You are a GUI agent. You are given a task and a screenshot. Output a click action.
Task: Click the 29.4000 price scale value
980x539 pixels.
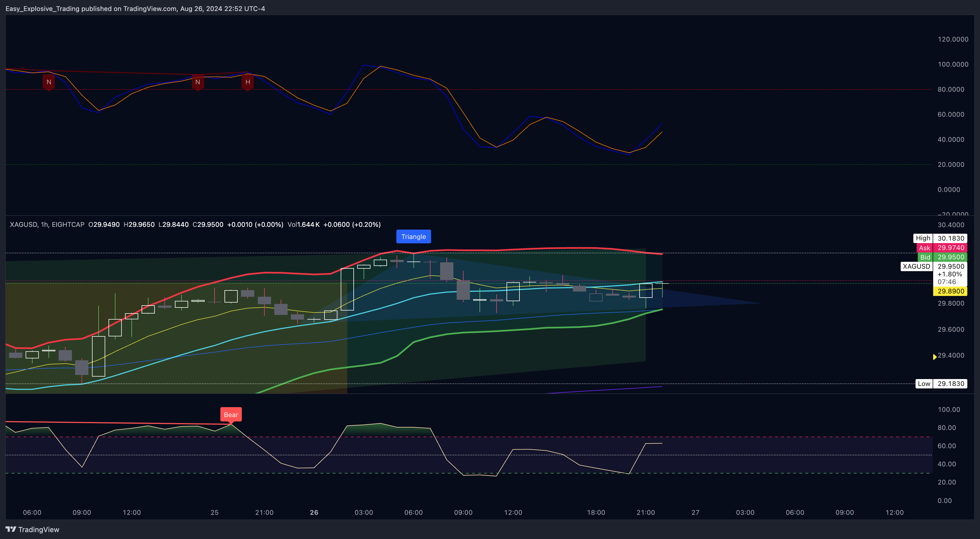[951, 355]
